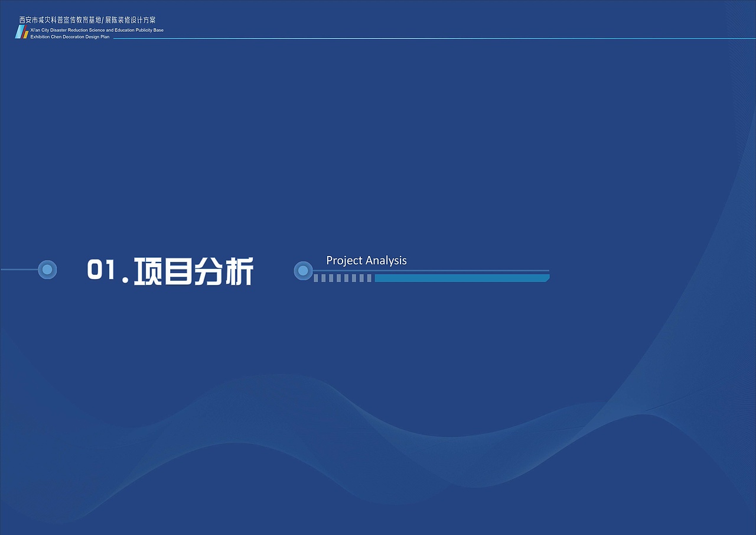
Task: Open the 项目分析 chapter tab
Action: click(x=195, y=271)
